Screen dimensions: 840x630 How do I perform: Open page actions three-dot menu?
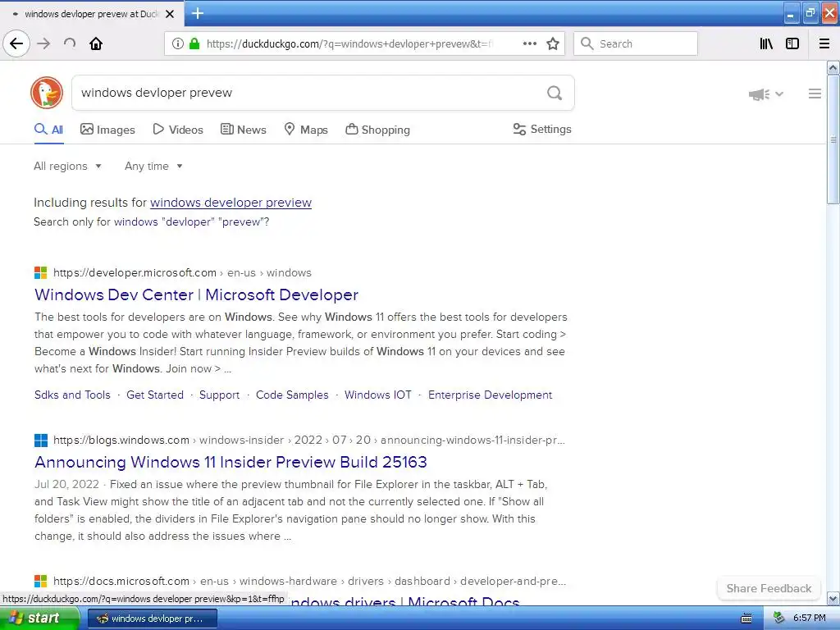529,43
